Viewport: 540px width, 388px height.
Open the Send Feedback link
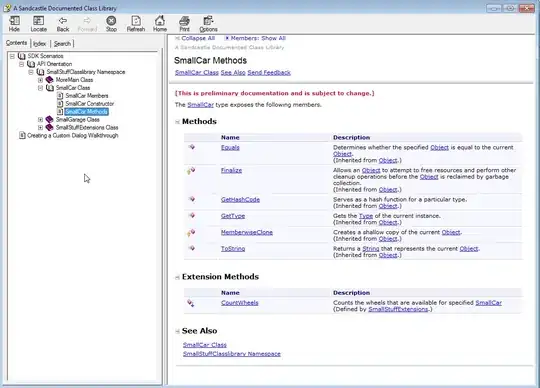click(x=269, y=73)
